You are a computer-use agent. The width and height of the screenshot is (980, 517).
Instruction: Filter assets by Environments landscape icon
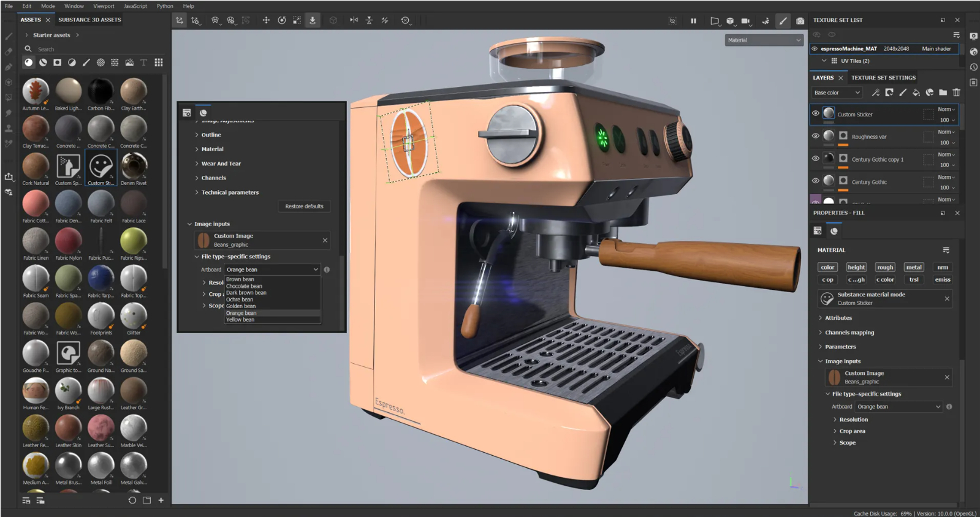tap(129, 62)
